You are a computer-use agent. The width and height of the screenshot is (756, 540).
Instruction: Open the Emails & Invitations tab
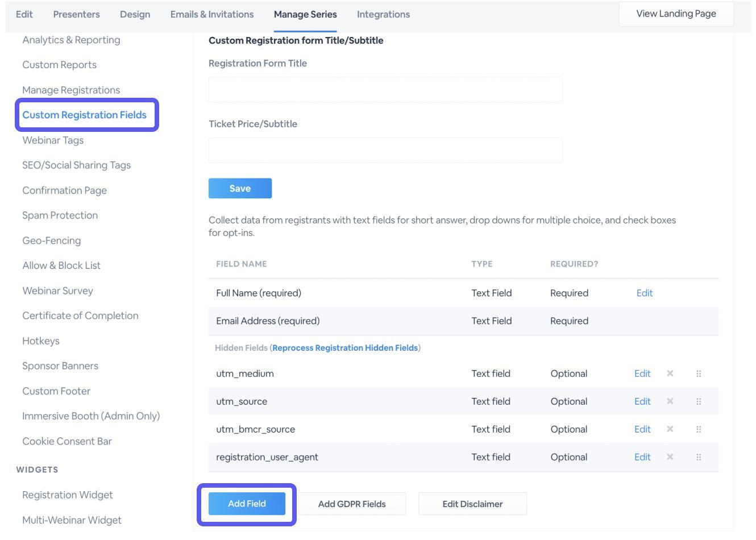click(x=212, y=14)
